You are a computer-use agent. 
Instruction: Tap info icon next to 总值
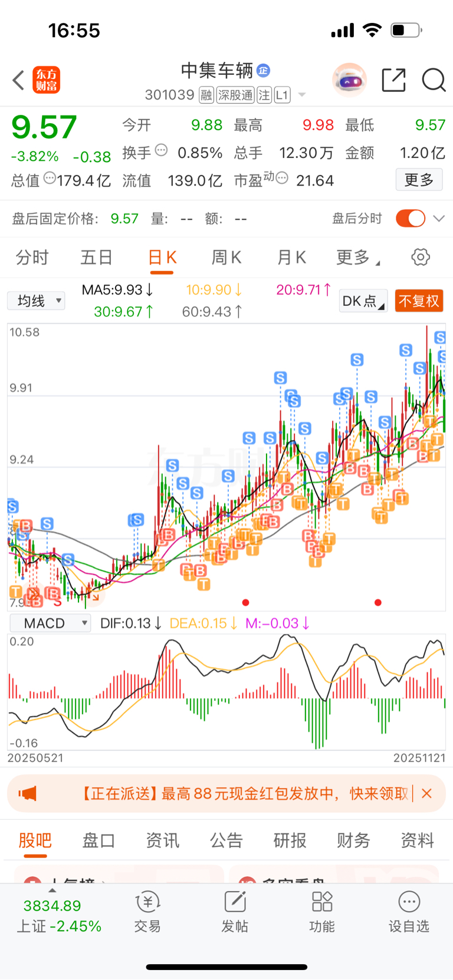[50, 177]
